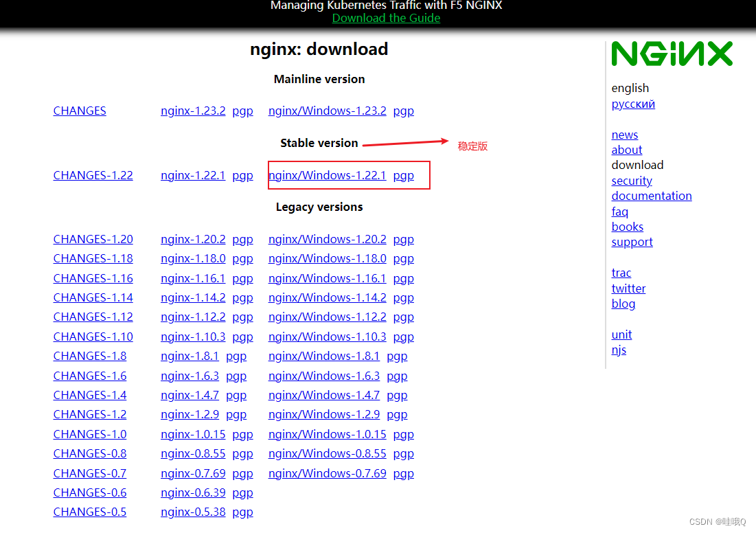Click the Legacy versions heading
756x533 pixels.
[x=319, y=207]
